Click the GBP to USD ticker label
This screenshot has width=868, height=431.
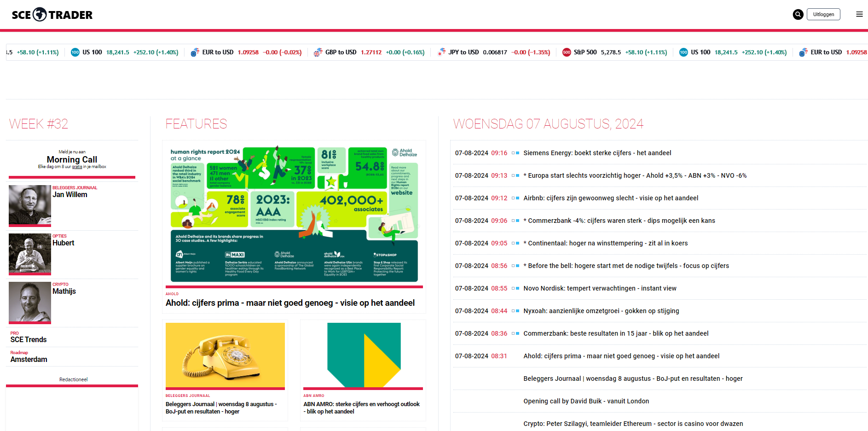(341, 52)
